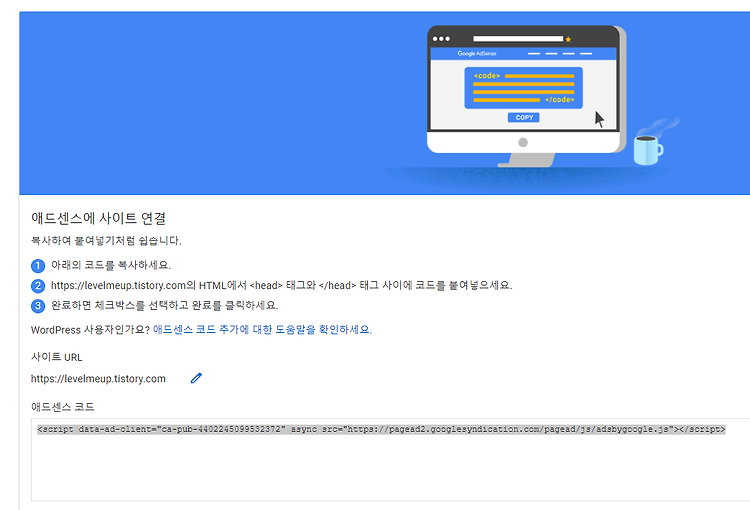Open the AdSense code help link

pyautogui.click(x=262, y=330)
